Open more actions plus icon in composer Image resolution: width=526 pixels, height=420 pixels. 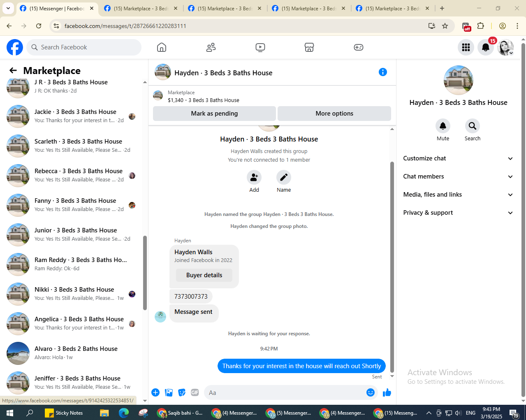155,392
